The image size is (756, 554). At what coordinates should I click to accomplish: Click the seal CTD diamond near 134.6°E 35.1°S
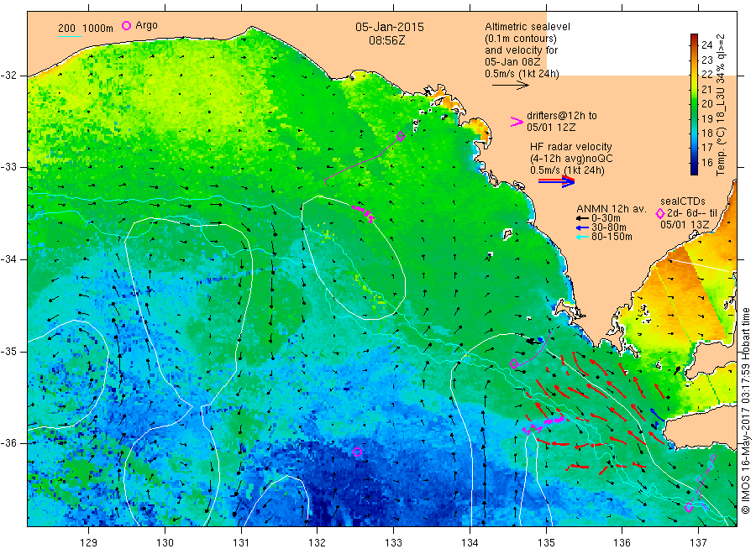[514, 363]
